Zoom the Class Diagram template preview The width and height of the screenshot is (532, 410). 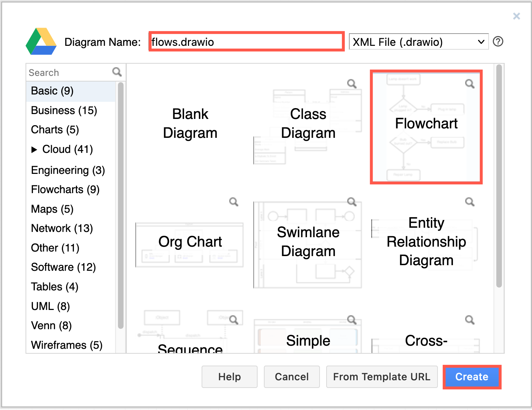point(352,84)
